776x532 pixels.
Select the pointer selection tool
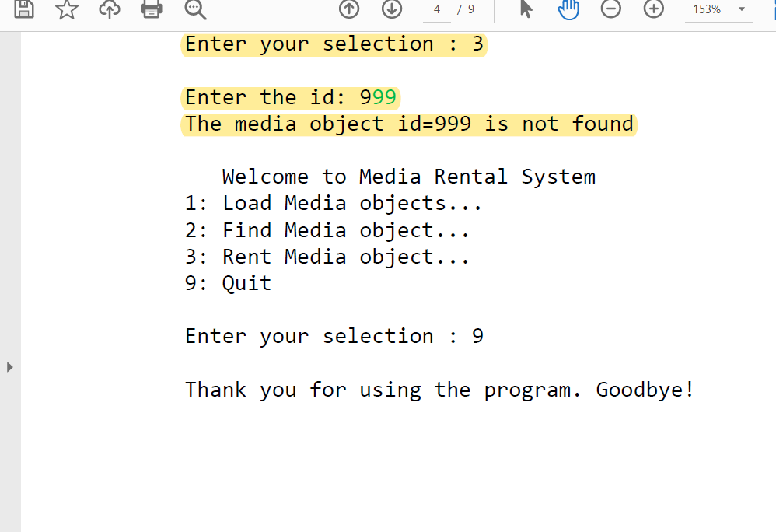point(526,10)
